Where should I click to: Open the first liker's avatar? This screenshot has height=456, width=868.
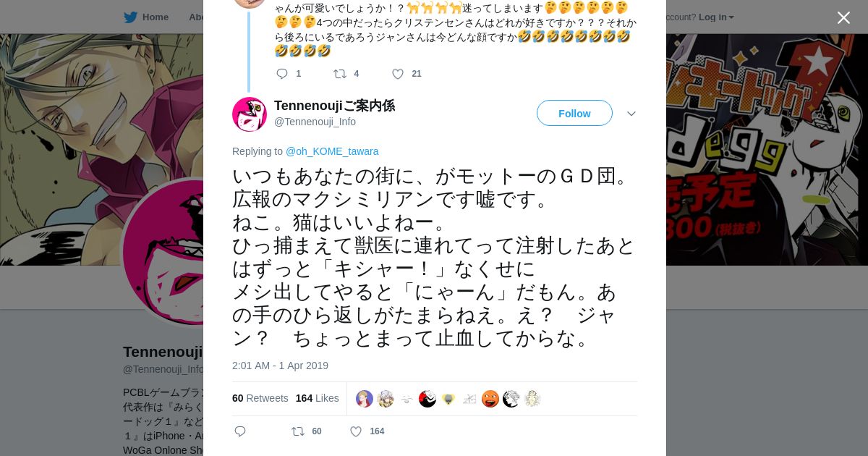(x=365, y=399)
